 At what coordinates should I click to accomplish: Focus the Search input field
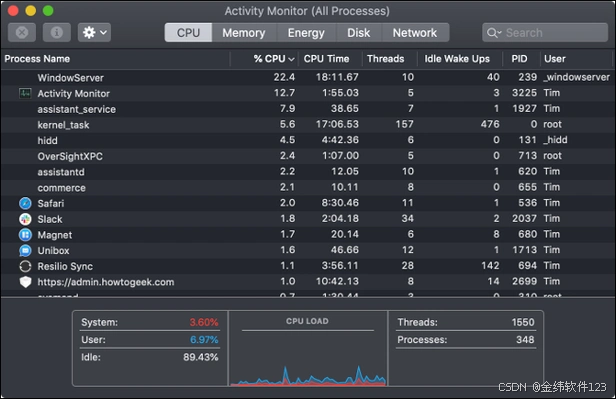click(x=545, y=33)
